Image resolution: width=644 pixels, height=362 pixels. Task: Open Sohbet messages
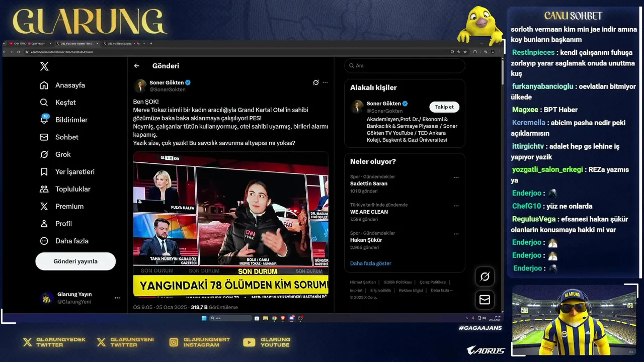point(59,137)
